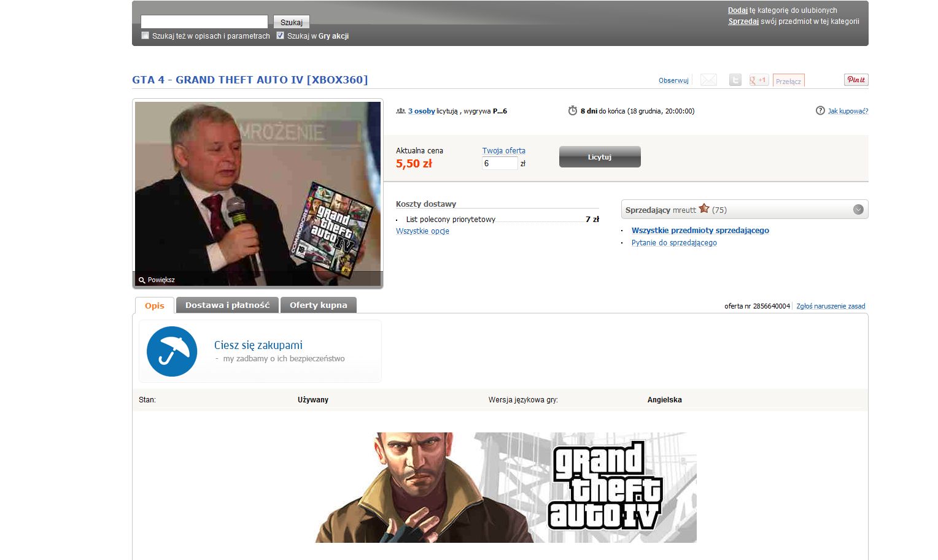
Task: Click the Pin it icon
Action: tap(856, 80)
